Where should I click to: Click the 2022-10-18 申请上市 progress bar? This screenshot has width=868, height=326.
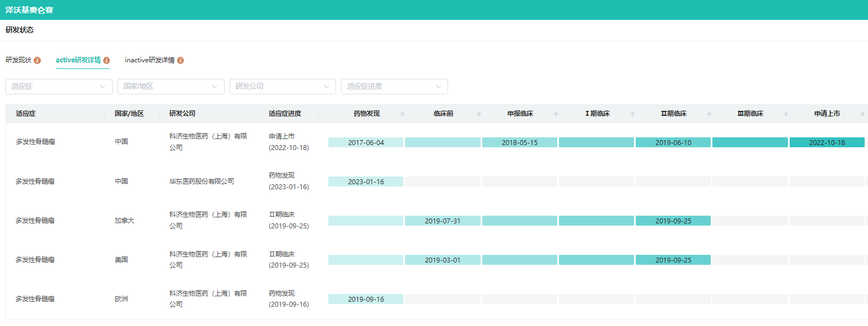coord(827,142)
